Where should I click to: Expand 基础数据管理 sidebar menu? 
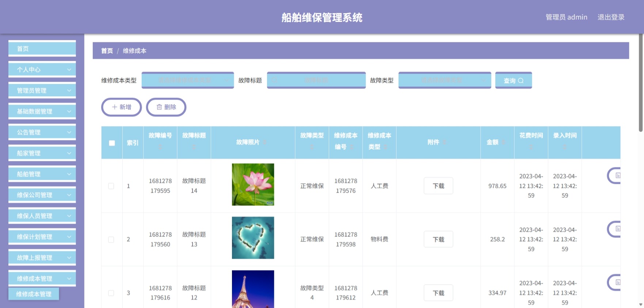click(42, 111)
